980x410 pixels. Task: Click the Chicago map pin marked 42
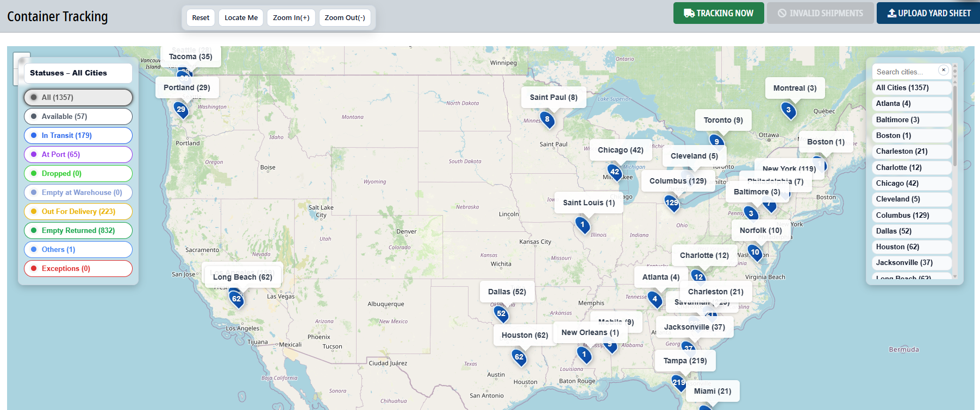pyautogui.click(x=615, y=172)
